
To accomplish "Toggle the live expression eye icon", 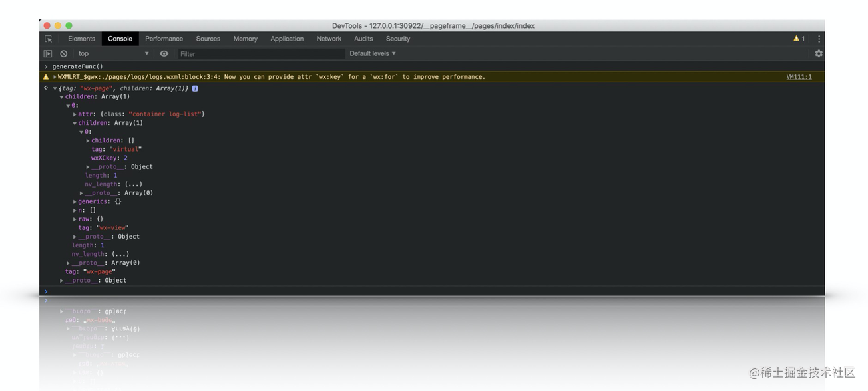I will pyautogui.click(x=164, y=53).
